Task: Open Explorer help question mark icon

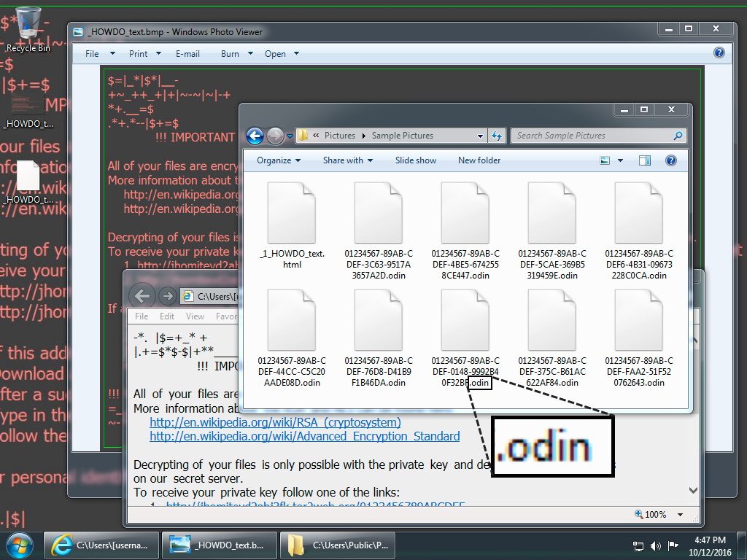Action: pyautogui.click(x=671, y=160)
